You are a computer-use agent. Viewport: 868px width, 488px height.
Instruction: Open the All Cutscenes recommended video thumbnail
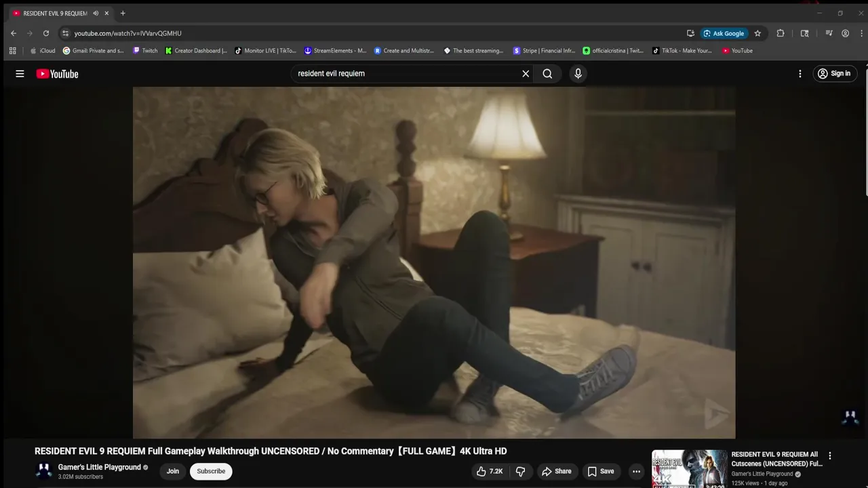(x=689, y=469)
